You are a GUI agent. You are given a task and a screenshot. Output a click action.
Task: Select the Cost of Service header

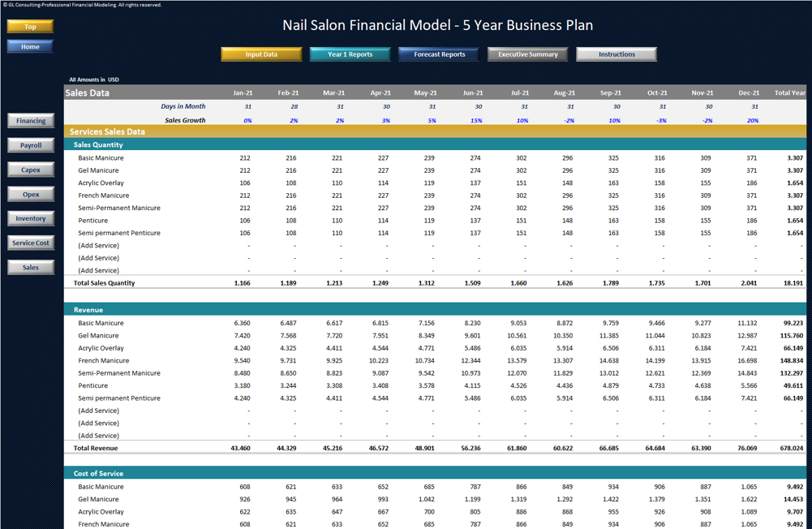[435, 474]
